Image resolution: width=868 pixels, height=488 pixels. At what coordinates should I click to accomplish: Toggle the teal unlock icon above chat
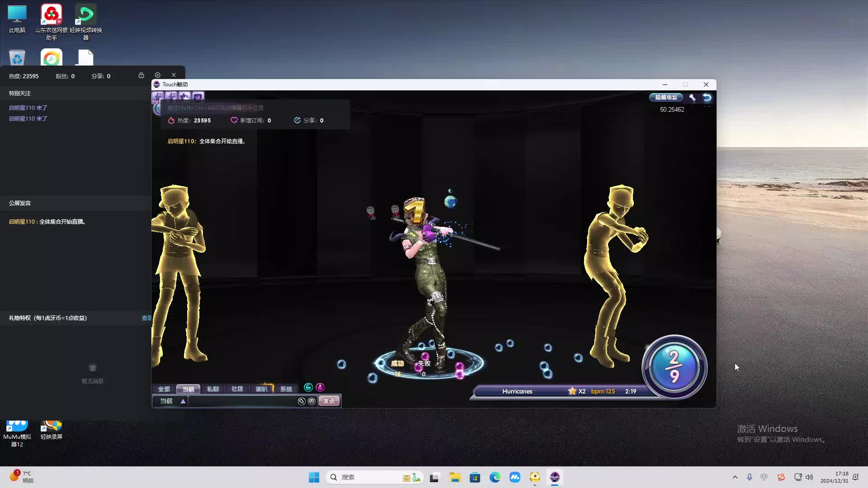308,388
